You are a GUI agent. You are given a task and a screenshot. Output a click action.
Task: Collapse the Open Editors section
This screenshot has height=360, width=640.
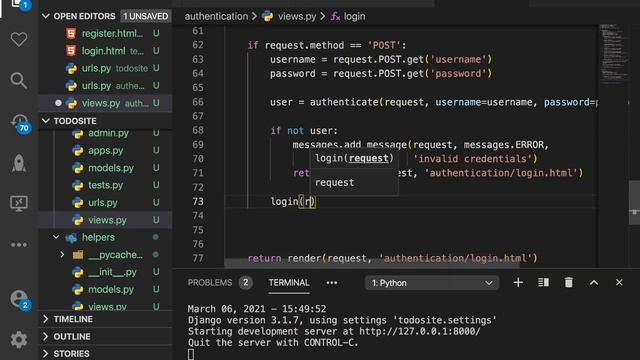(46, 16)
